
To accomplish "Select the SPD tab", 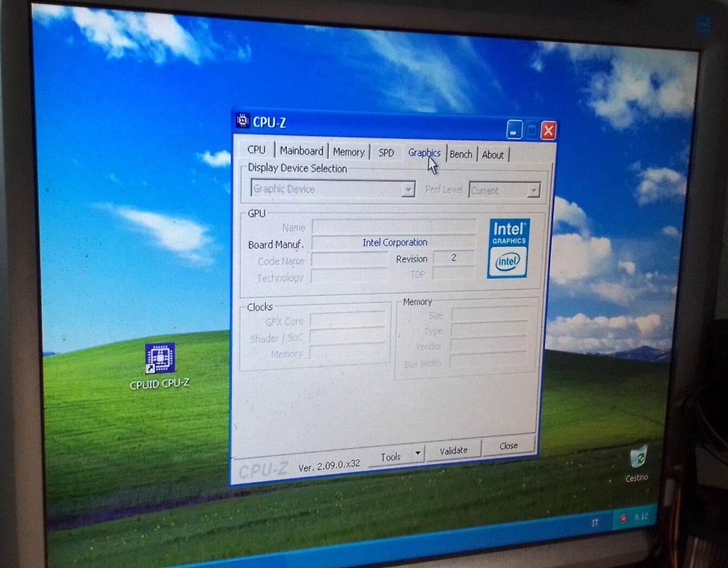I will coord(386,153).
